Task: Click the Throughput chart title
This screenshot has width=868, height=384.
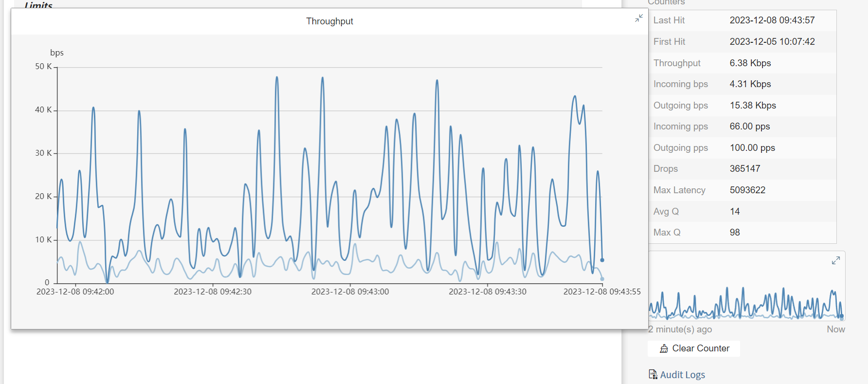Action: click(329, 21)
